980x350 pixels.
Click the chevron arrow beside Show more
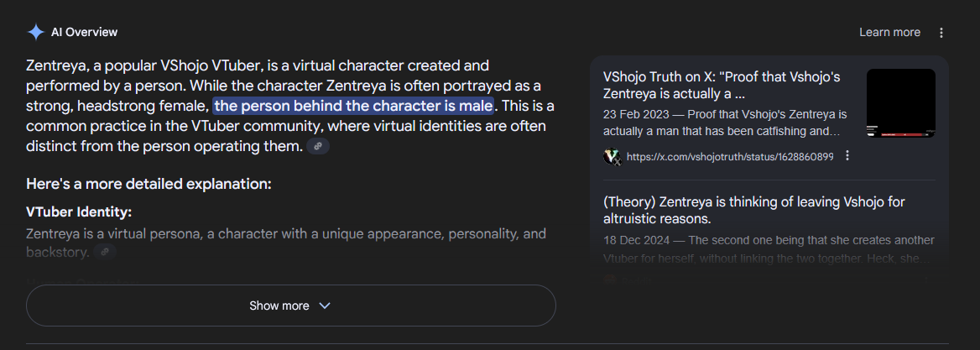325,306
